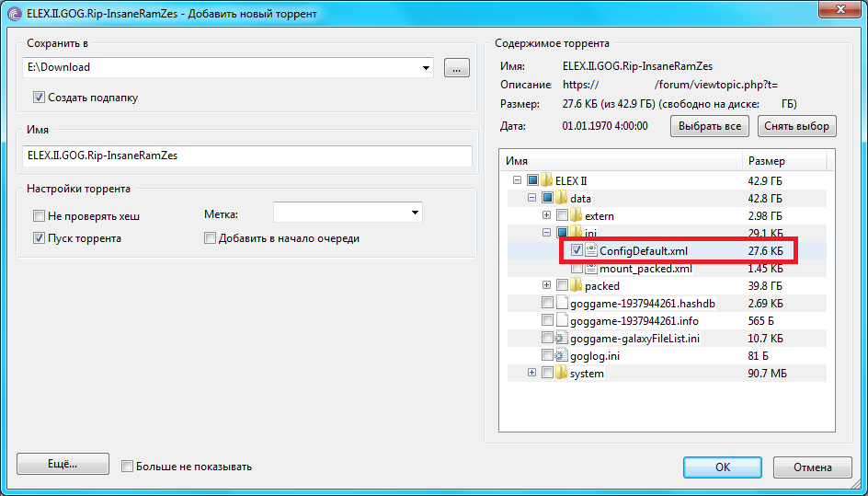Screen dimensions: 868x496
Task: Enable the 'Не проверять хеш' checkbox
Action: click(x=39, y=215)
